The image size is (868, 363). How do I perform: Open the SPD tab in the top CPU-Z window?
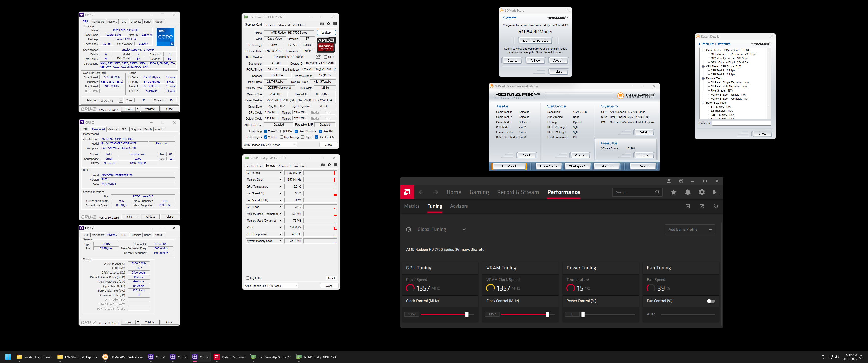(x=124, y=21)
